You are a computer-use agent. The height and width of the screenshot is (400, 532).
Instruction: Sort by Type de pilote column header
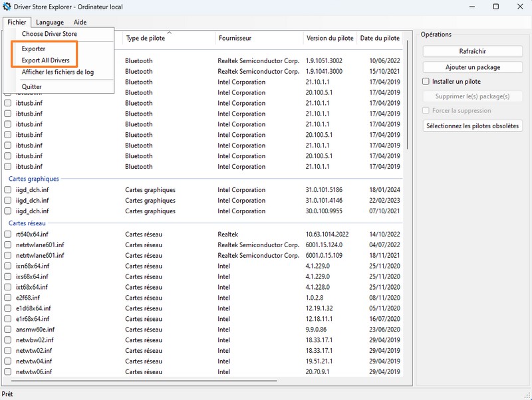click(x=146, y=39)
